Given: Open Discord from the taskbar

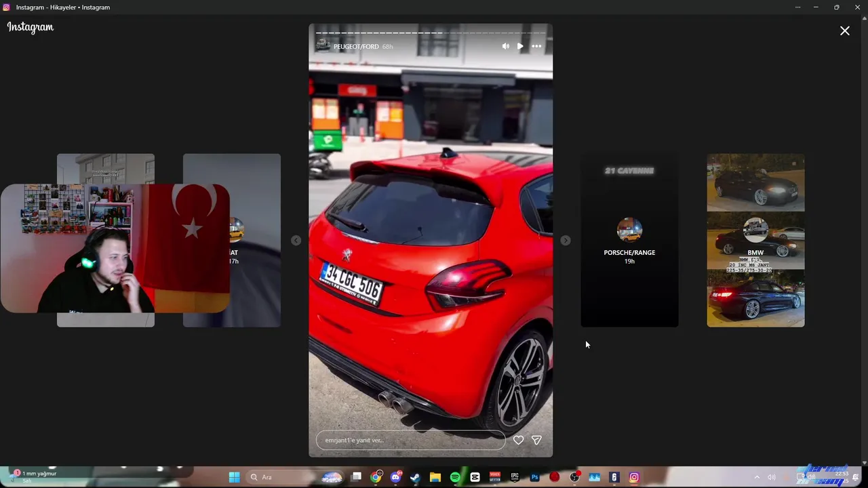Looking at the screenshot, I should [395, 477].
